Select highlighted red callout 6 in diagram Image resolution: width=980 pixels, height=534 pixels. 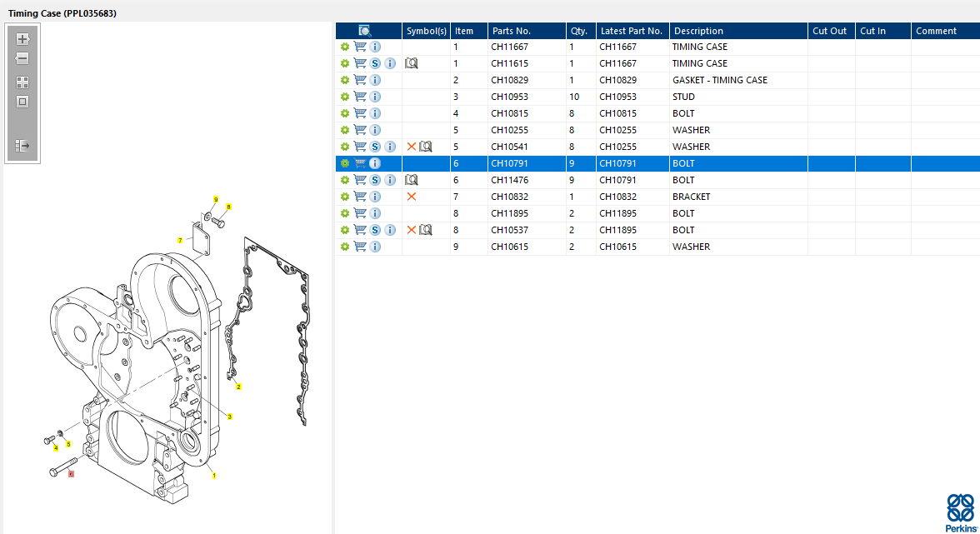click(71, 474)
